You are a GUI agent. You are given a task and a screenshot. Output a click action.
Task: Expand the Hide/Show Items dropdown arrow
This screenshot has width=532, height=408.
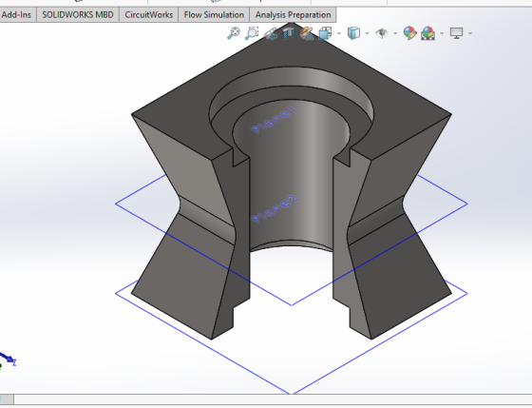point(395,33)
